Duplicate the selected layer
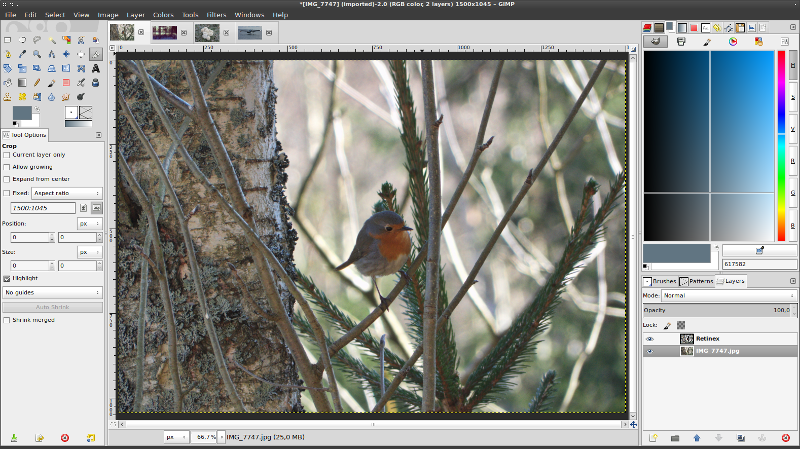This screenshot has height=449, width=800. [x=741, y=438]
